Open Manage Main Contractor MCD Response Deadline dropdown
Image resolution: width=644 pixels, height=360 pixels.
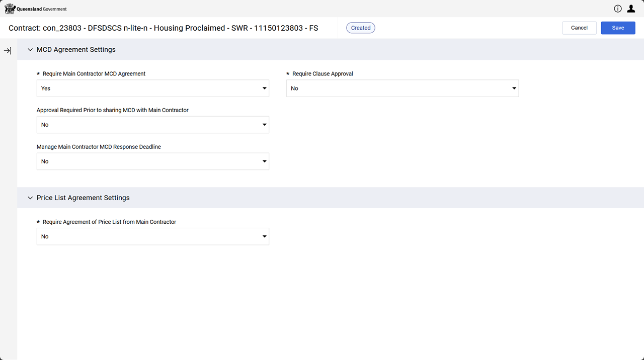(x=152, y=161)
